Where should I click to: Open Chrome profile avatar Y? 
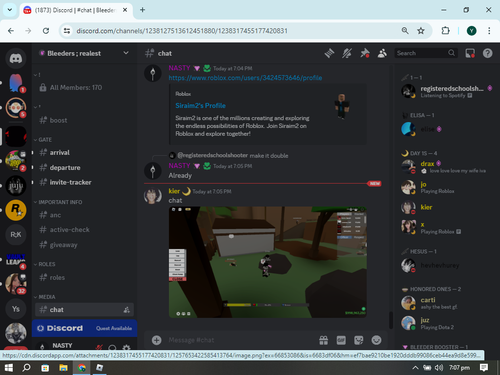coord(471,31)
